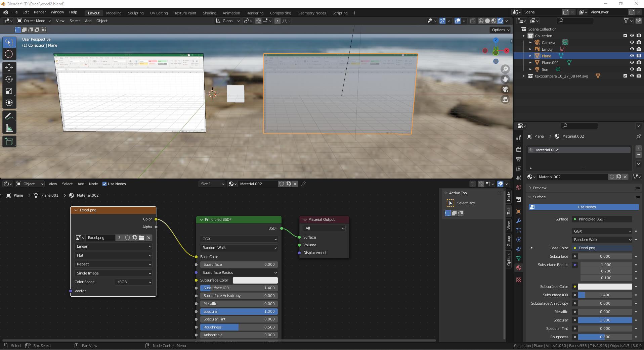Switch orthographic perspective grid icon
This screenshot has width=644, height=350.
coord(505,99)
